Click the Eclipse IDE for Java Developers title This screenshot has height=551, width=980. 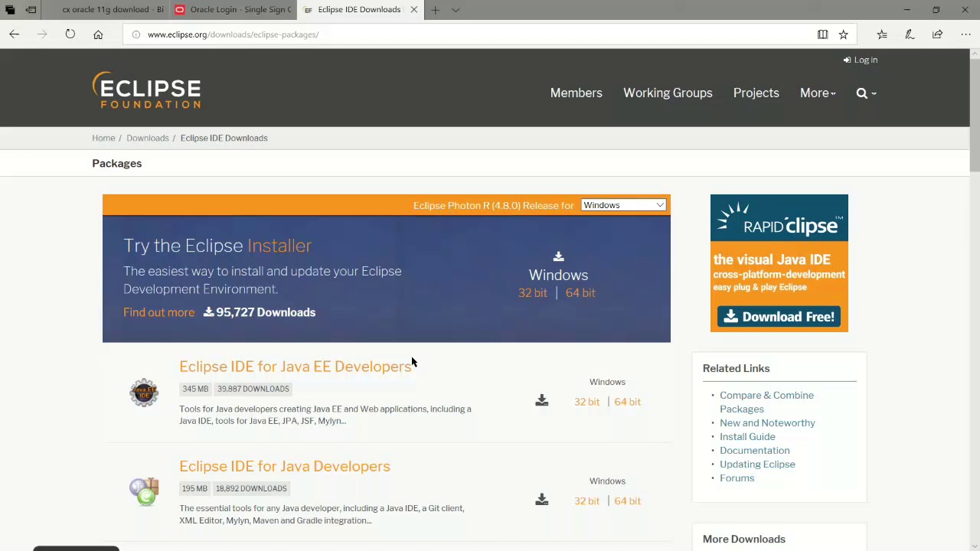[x=284, y=466]
